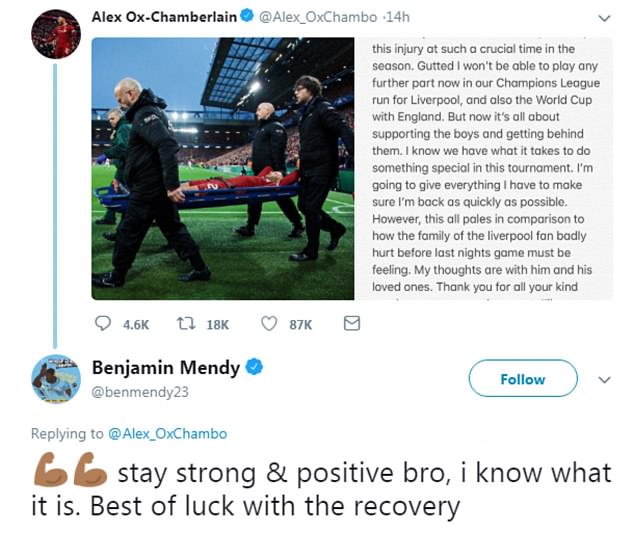
Task: Open options chevron beside Follow button
Action: click(x=604, y=380)
